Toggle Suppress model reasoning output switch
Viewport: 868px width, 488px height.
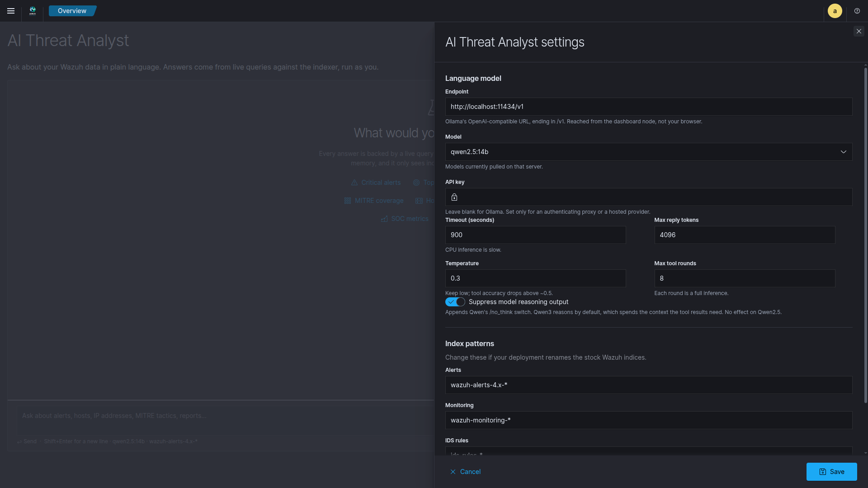(x=455, y=302)
